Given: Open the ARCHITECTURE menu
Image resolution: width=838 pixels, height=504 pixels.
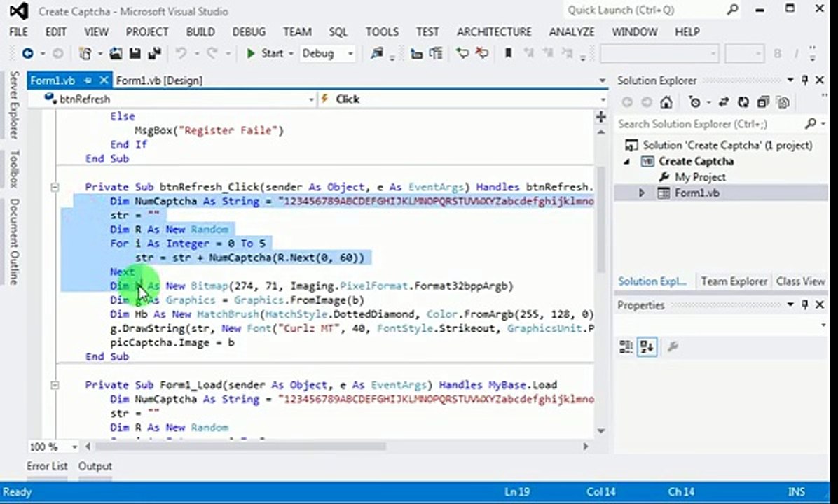Looking at the screenshot, I should click(x=494, y=32).
